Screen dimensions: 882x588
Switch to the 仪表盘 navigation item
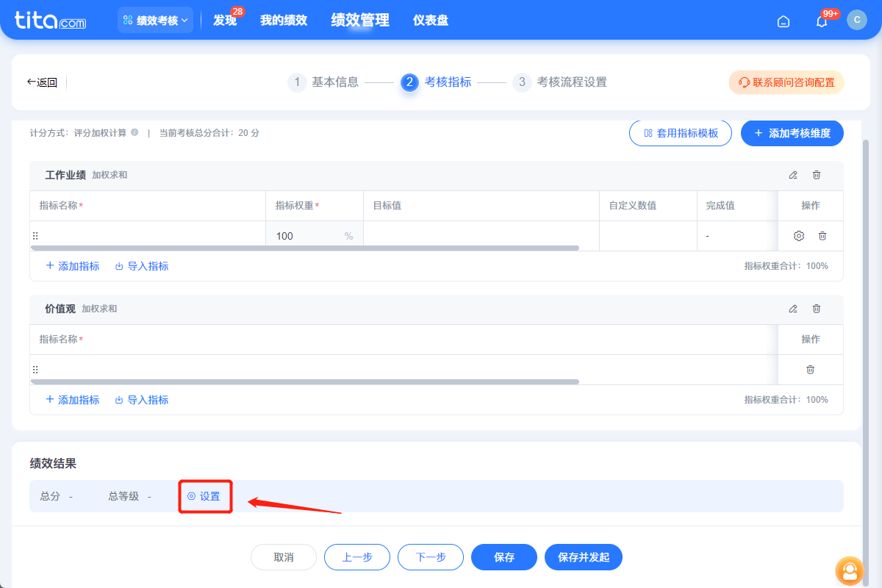pos(431,20)
